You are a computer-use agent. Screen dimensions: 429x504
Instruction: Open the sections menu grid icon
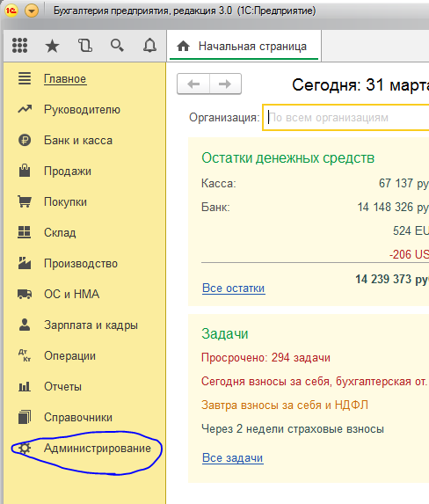(x=20, y=46)
